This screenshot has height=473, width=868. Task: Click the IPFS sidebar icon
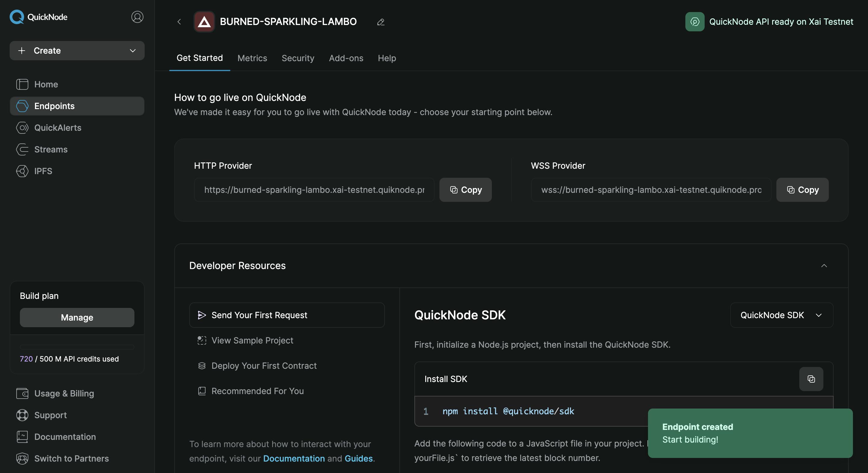pos(22,171)
